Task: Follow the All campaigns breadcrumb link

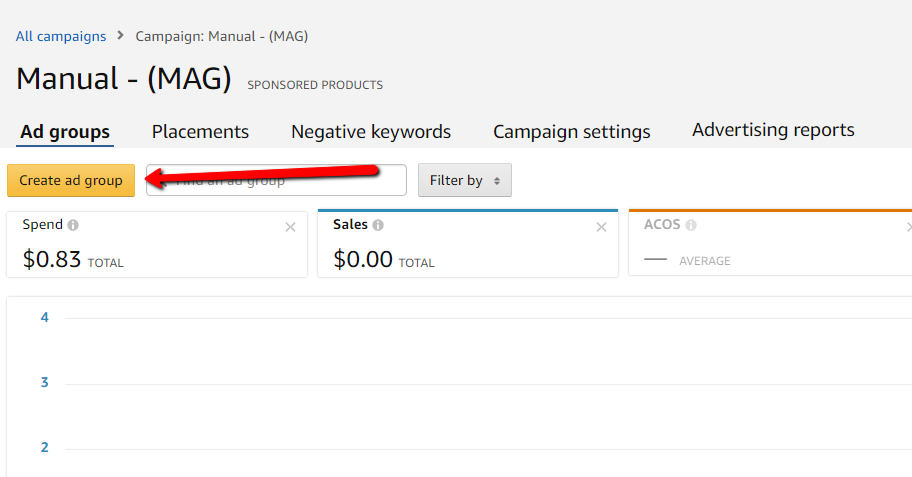Action: pos(61,36)
